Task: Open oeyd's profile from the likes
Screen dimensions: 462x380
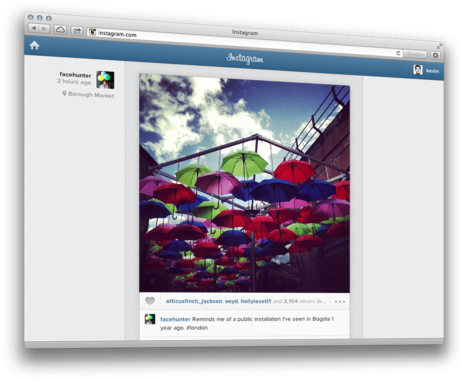Action: [x=231, y=301]
